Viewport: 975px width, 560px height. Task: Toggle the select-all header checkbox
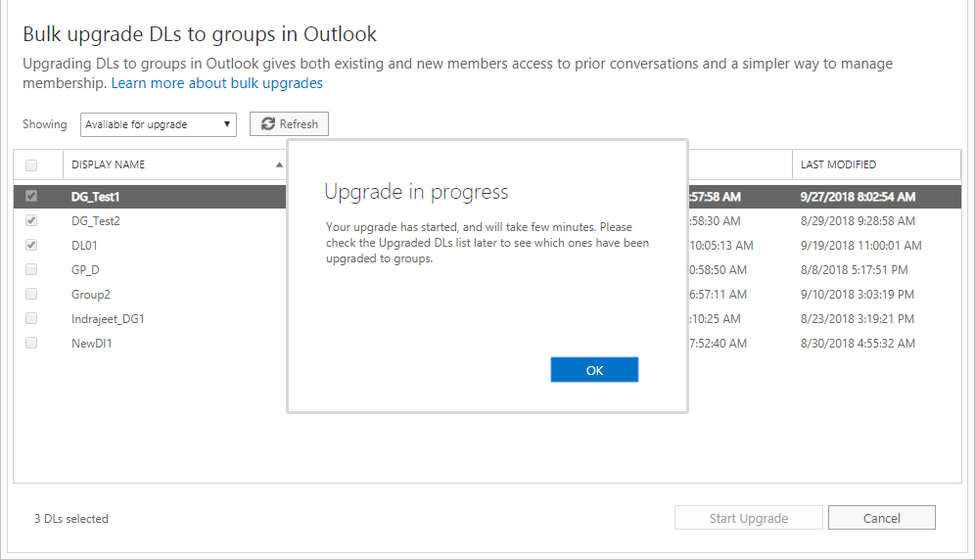[31, 164]
